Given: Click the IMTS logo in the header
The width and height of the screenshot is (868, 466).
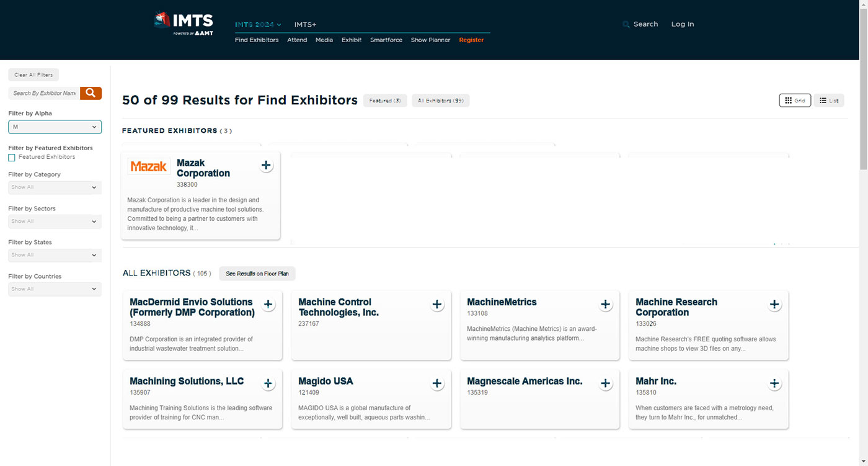Looking at the screenshot, I should point(184,24).
